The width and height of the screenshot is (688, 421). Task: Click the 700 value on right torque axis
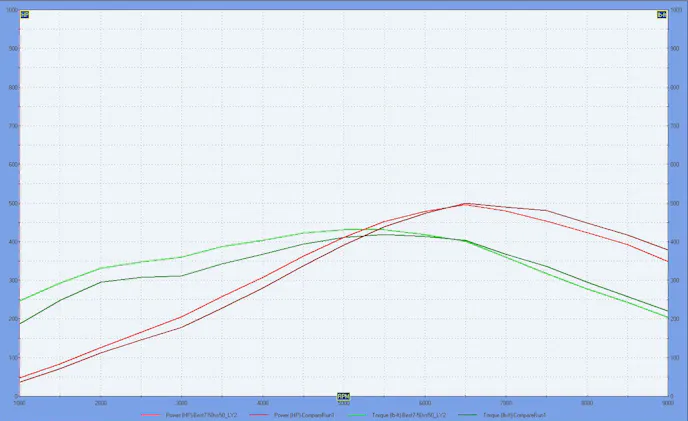(x=675, y=126)
